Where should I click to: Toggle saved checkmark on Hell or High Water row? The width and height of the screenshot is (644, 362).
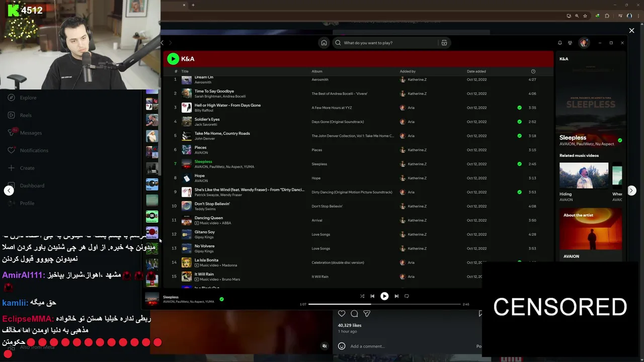click(519, 108)
